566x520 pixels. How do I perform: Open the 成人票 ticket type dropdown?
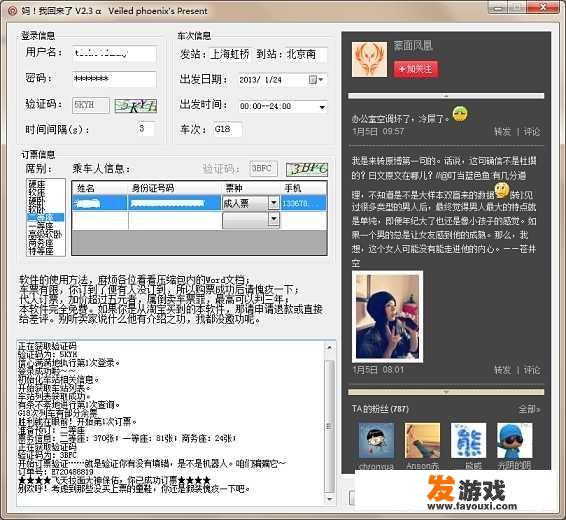point(274,203)
